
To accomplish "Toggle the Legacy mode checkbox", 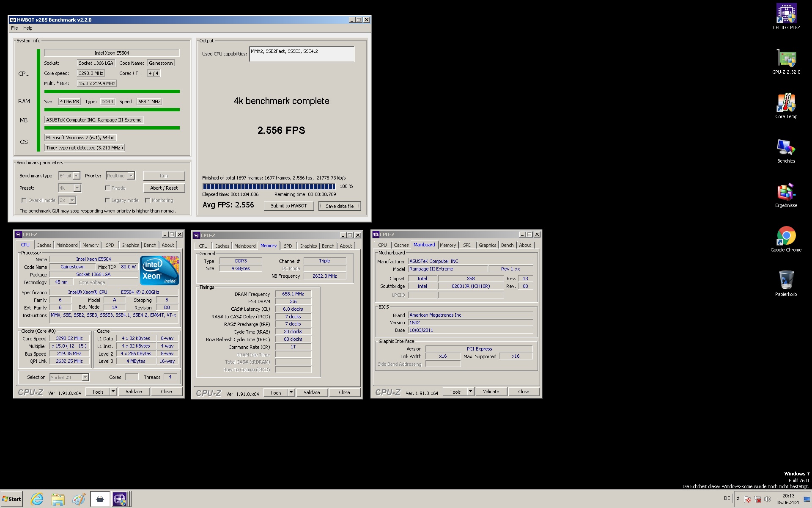I will click(x=107, y=200).
